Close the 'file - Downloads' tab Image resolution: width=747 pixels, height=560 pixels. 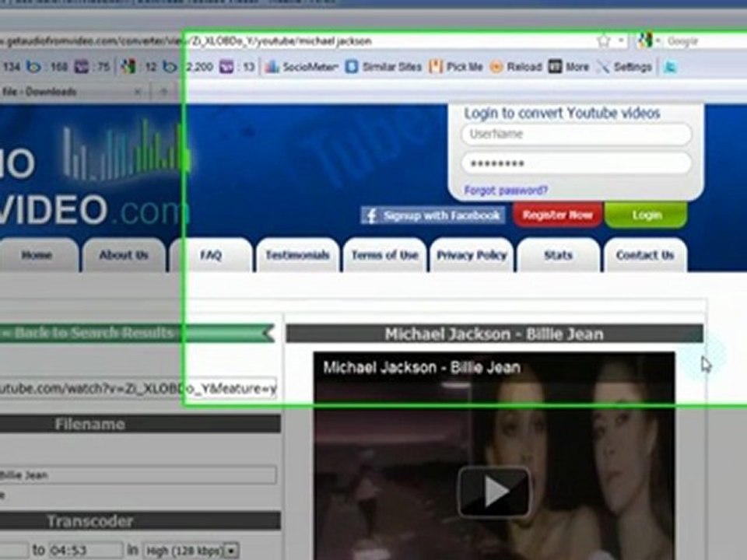pos(138,92)
